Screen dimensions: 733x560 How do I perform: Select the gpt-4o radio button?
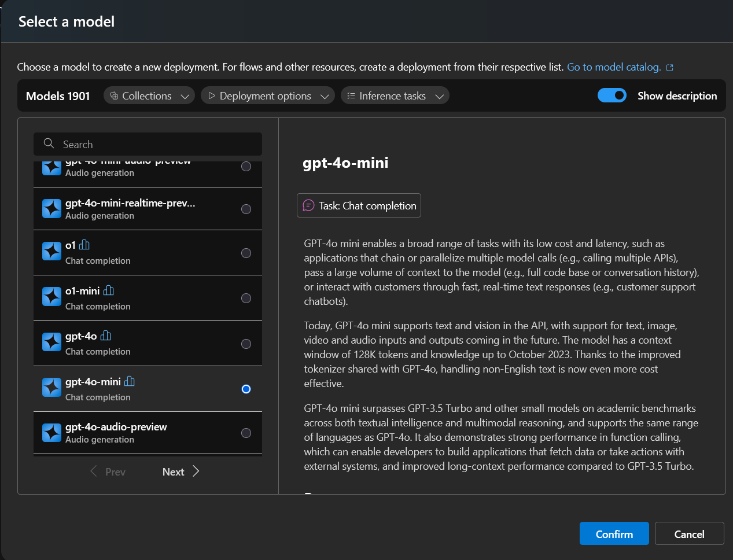pyautogui.click(x=246, y=344)
